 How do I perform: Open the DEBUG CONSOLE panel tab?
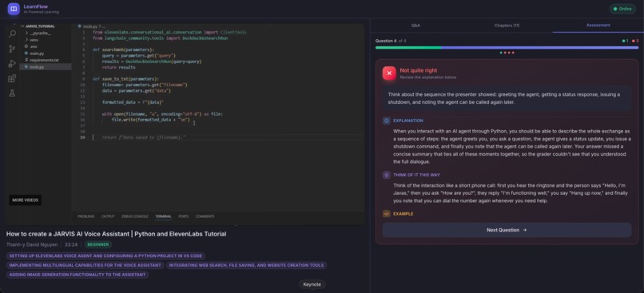tap(135, 216)
